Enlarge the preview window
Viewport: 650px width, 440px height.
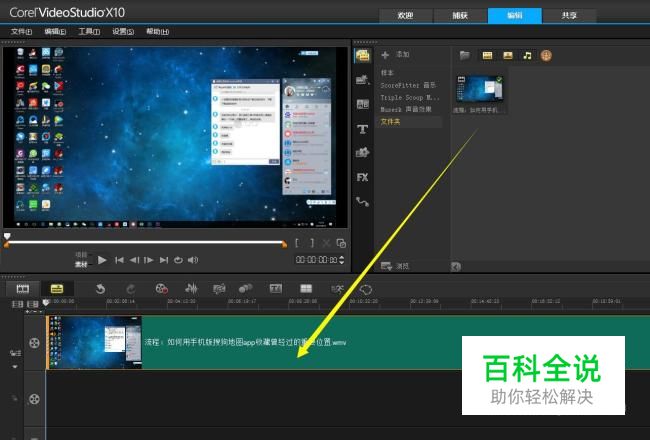[x=341, y=243]
